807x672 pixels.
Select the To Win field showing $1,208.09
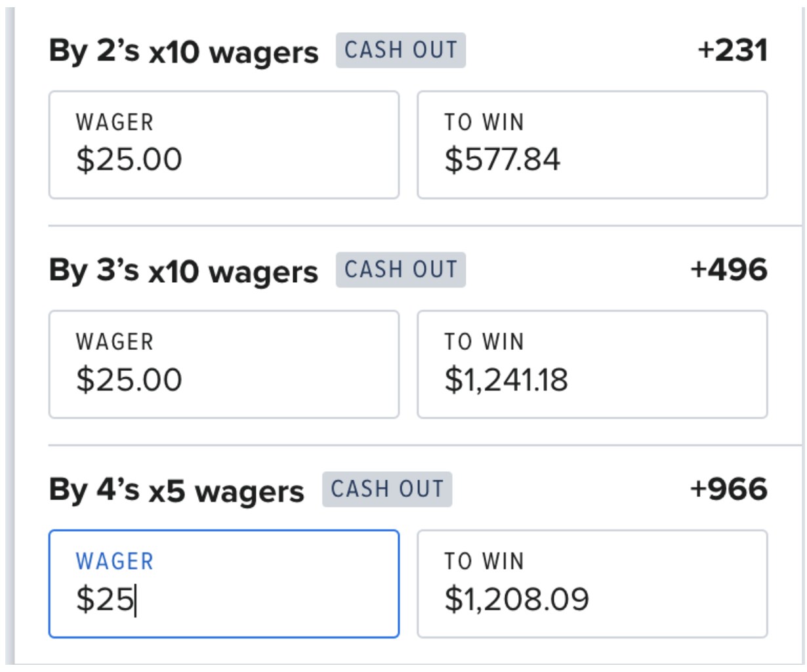coord(592,583)
